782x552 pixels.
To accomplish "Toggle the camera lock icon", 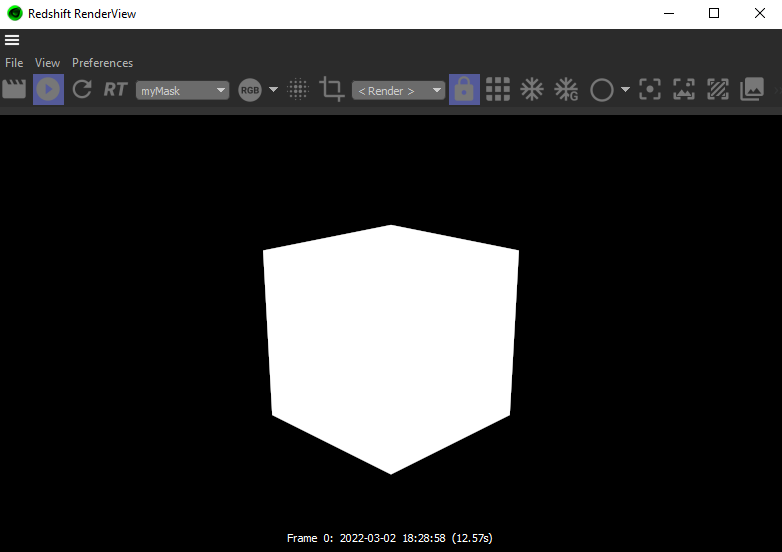I will (x=464, y=90).
